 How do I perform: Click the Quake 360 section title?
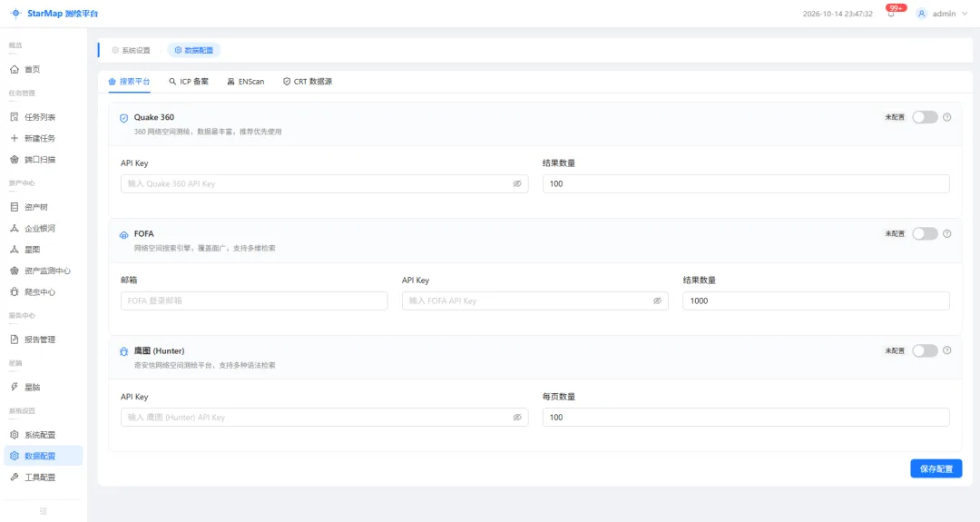(x=153, y=117)
